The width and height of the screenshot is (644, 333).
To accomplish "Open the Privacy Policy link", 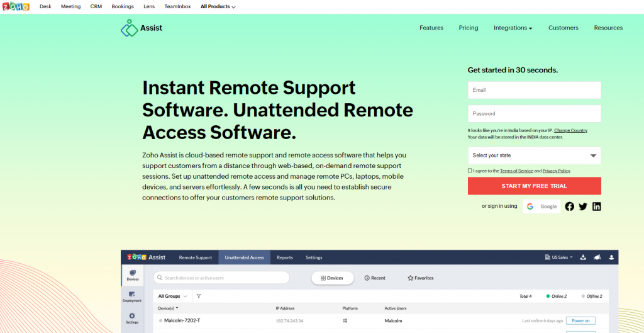I will (x=556, y=171).
